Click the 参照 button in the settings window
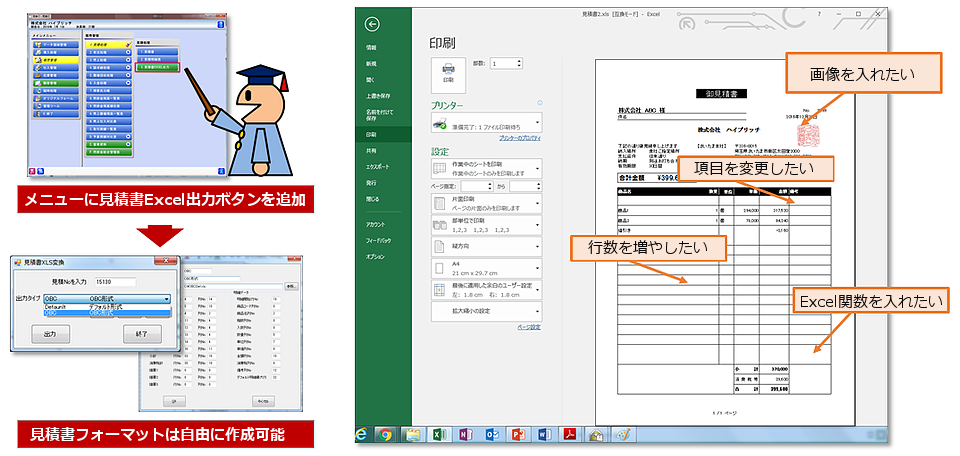The width and height of the screenshot is (960, 456). pyautogui.click(x=291, y=285)
